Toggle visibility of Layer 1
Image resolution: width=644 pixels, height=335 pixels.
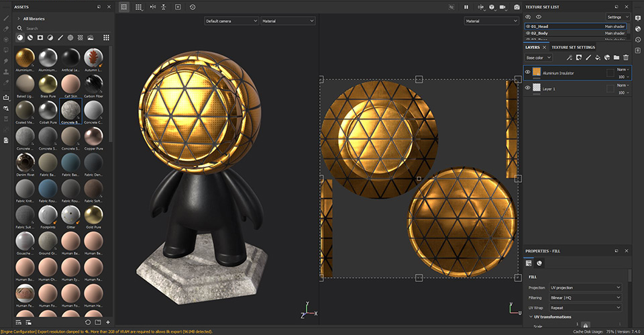click(x=528, y=88)
